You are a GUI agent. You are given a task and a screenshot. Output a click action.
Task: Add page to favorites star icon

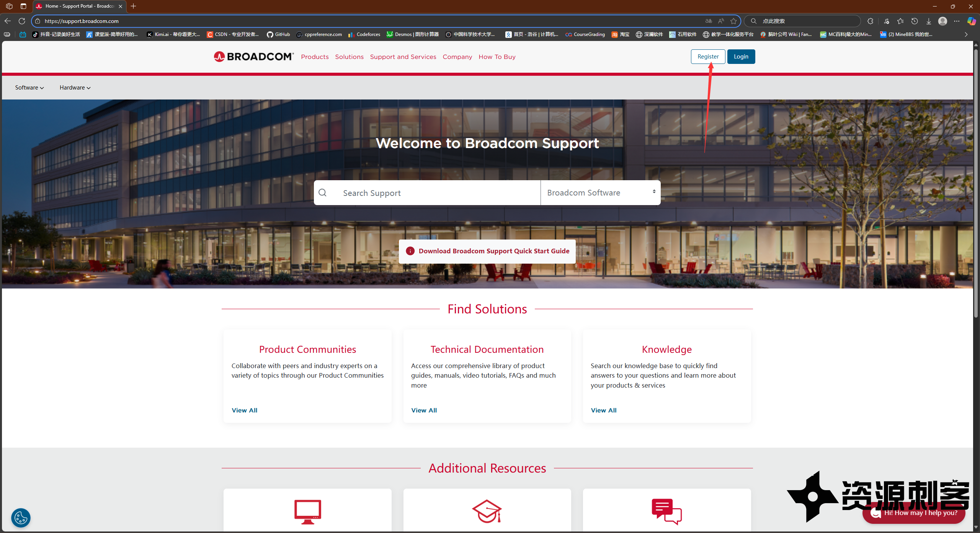(733, 21)
